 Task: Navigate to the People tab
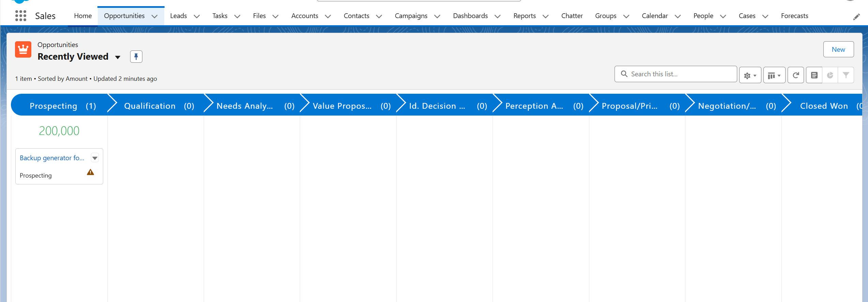point(703,16)
